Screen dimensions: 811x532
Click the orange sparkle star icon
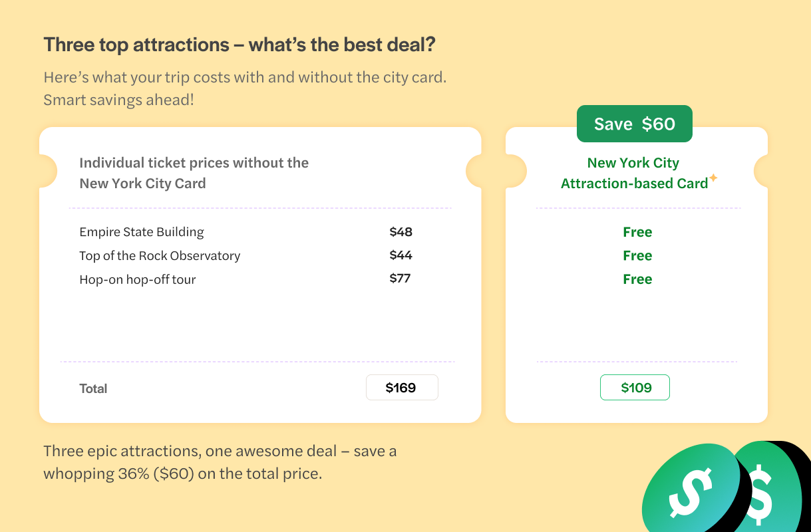pyautogui.click(x=713, y=178)
